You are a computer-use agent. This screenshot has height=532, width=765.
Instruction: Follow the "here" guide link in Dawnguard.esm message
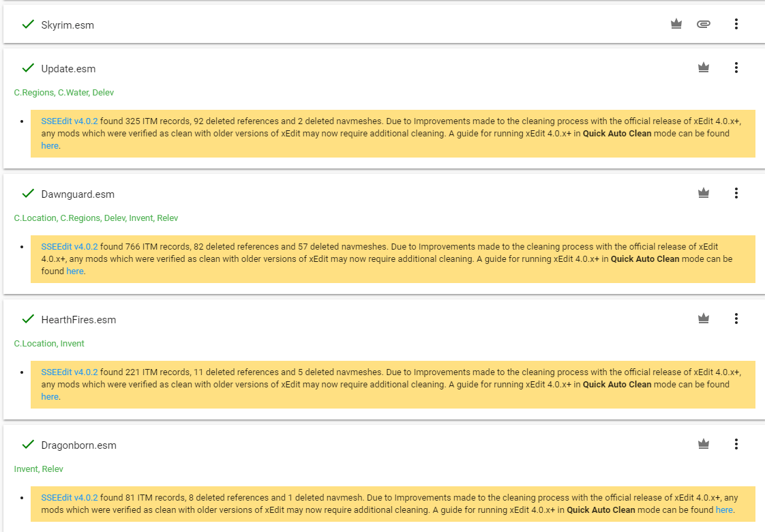[x=75, y=271]
